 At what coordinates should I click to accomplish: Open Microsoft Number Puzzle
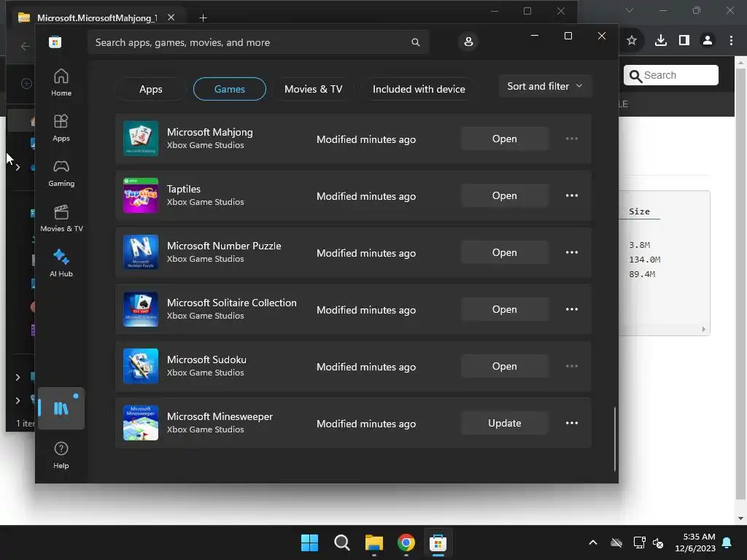(x=505, y=252)
